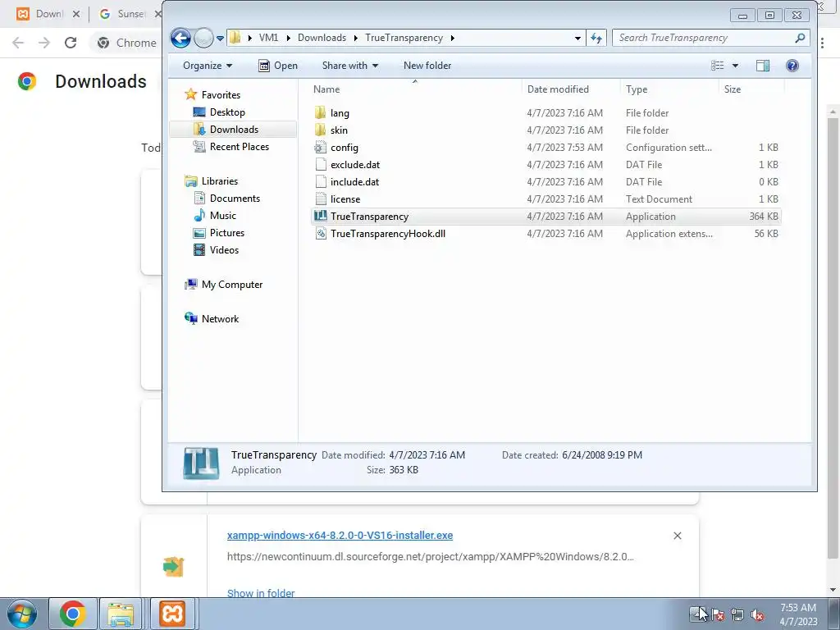Open Explorer help icon
Image resolution: width=840 pixels, height=630 pixels.
[x=792, y=66]
